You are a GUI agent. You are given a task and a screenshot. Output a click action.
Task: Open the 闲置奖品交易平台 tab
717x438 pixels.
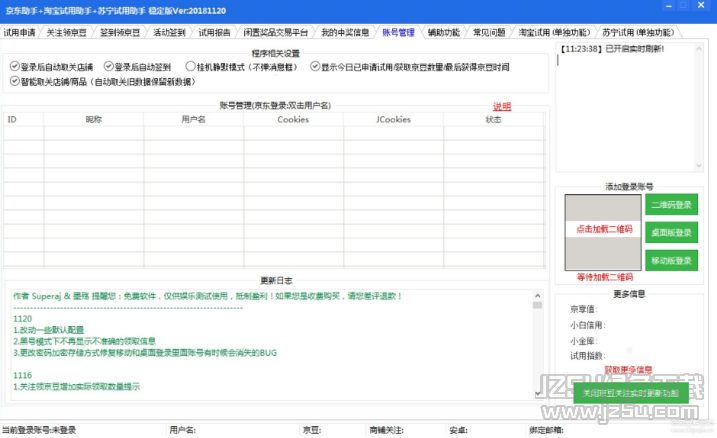276,32
